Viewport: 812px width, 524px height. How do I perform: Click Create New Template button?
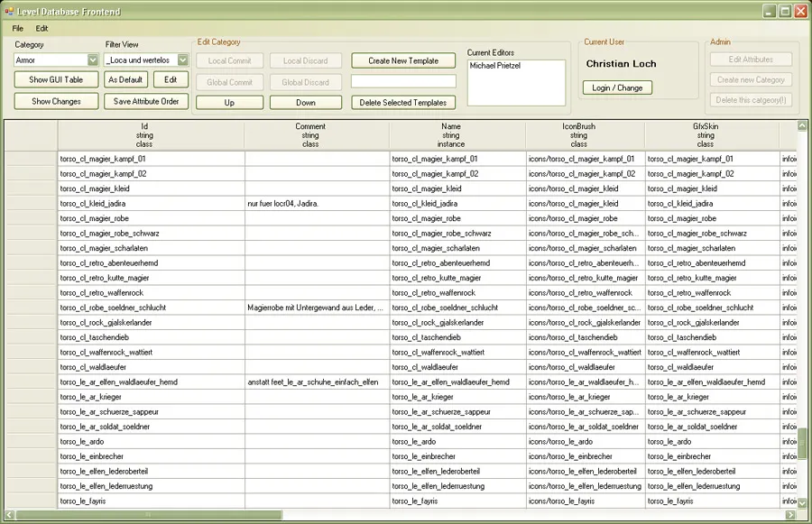[403, 61]
